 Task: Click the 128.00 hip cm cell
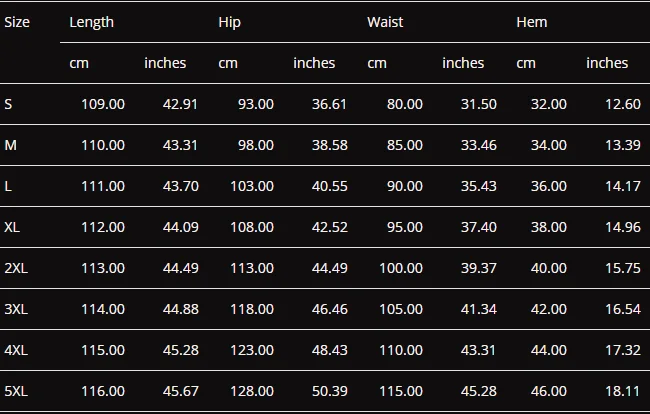[x=252, y=391]
